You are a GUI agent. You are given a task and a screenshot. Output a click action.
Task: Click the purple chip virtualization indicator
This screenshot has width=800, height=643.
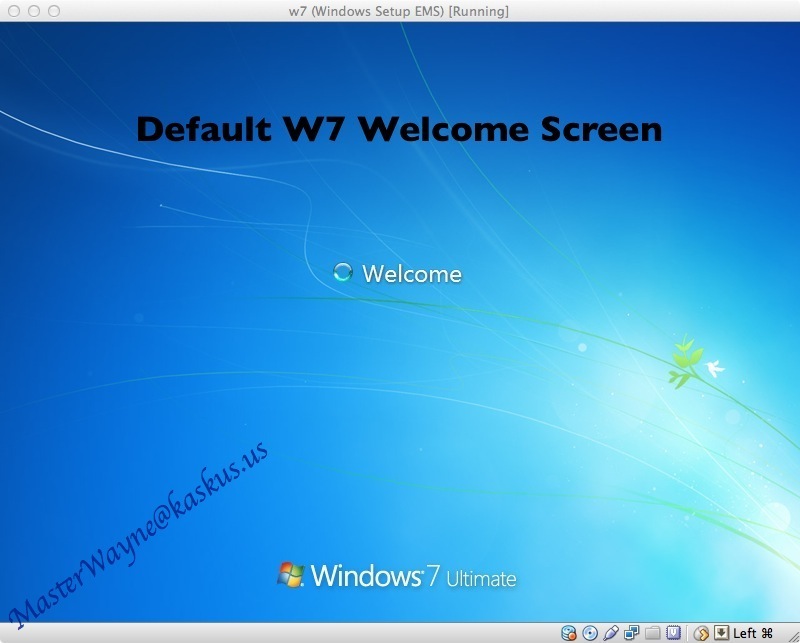point(674,633)
